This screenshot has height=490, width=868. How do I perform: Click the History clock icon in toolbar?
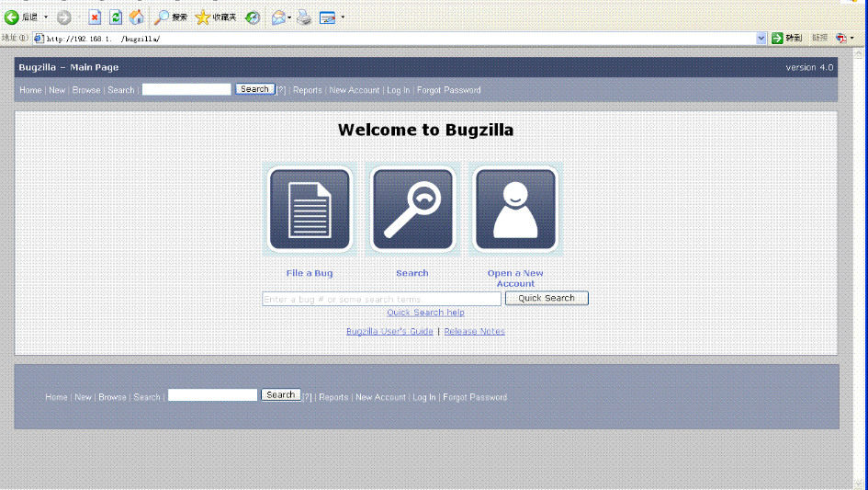[x=253, y=17]
